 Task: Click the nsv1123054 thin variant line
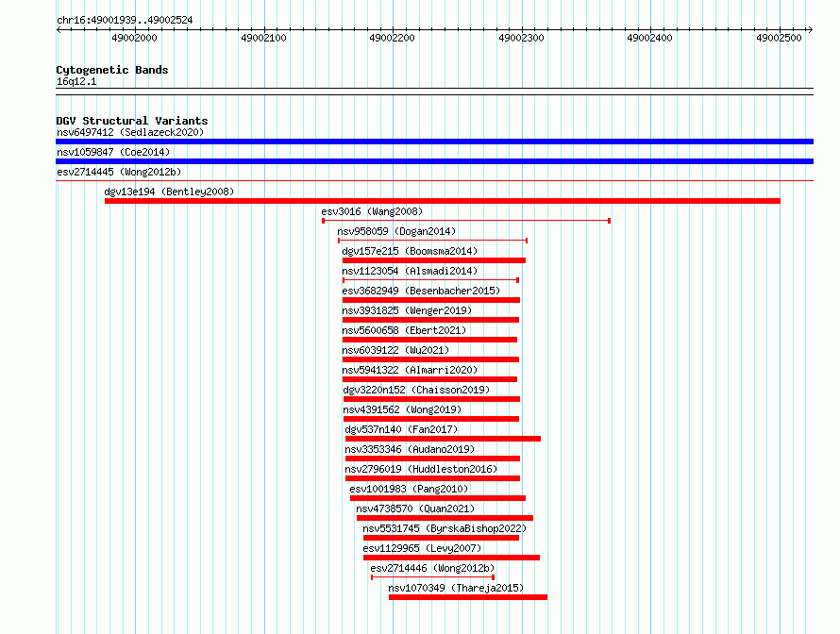(430, 280)
